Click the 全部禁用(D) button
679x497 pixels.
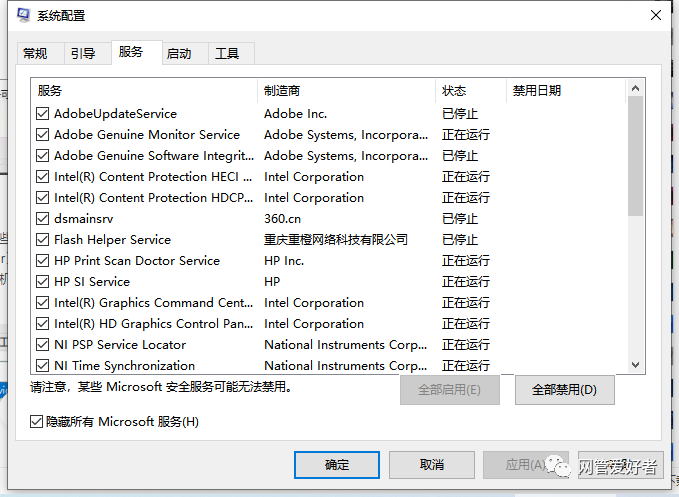[x=565, y=390]
